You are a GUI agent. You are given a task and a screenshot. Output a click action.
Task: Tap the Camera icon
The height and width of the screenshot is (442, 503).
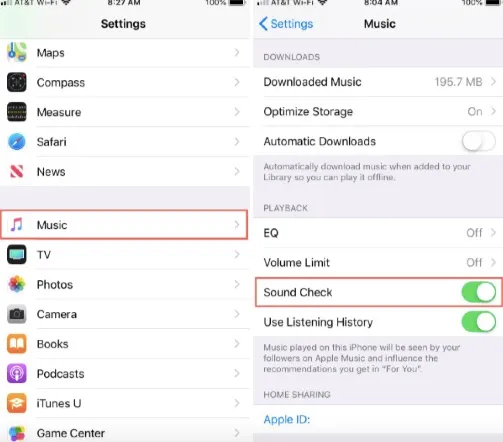click(x=16, y=314)
